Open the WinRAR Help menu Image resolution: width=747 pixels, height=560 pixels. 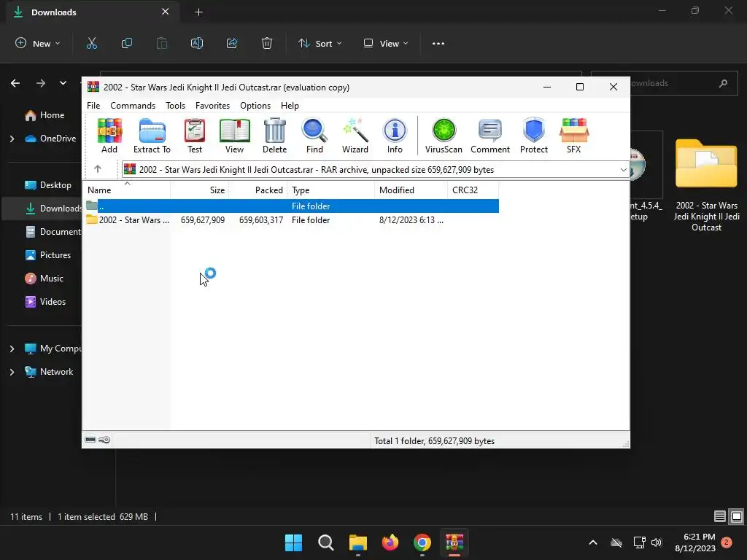click(290, 106)
